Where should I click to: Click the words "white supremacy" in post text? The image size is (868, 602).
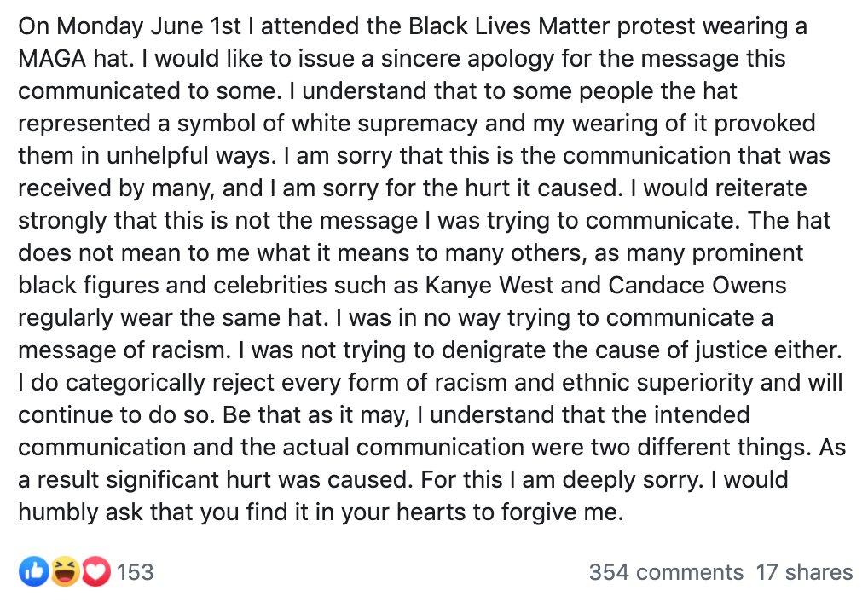[x=385, y=124]
